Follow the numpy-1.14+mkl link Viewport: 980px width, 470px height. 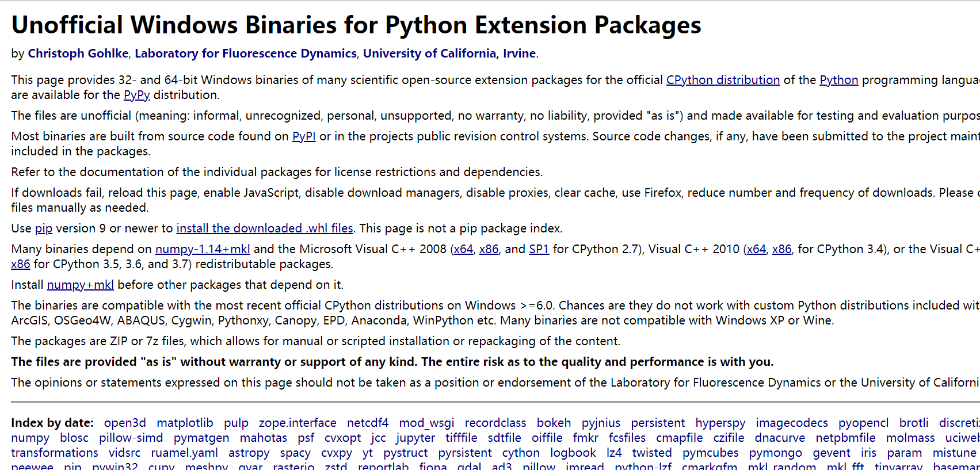(203, 249)
